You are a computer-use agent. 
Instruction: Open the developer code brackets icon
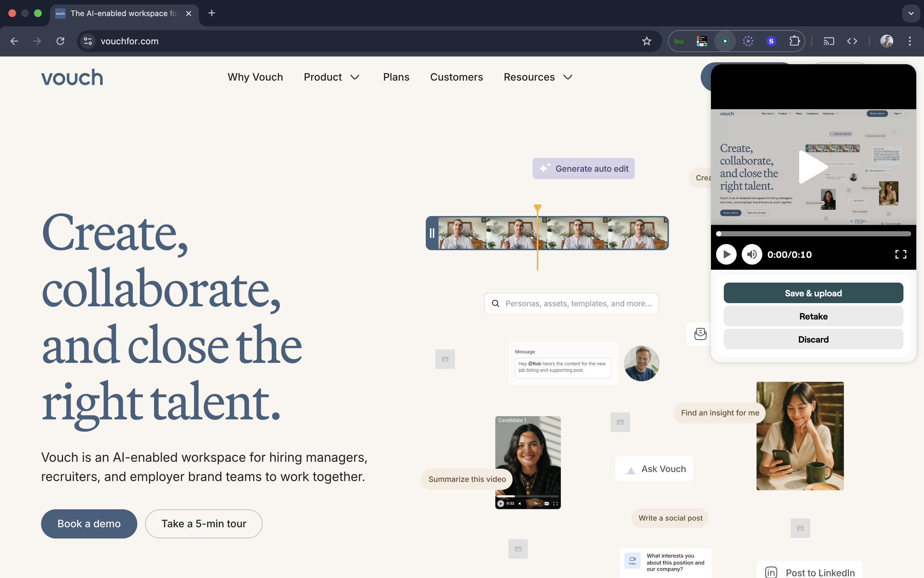tap(852, 41)
